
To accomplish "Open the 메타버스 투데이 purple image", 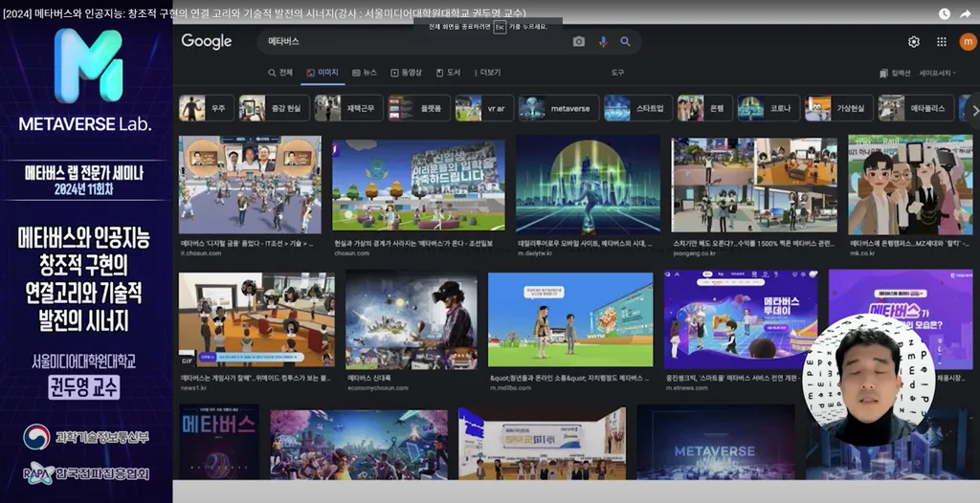I will 741,320.
